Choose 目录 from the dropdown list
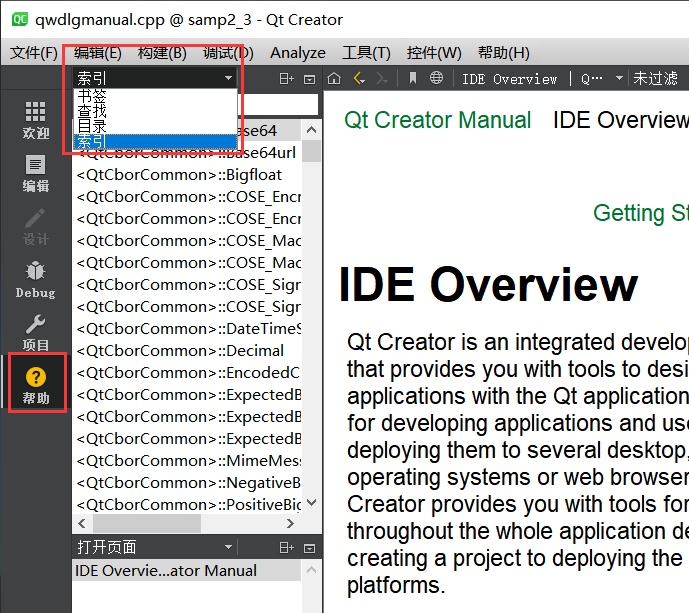 pos(155,127)
